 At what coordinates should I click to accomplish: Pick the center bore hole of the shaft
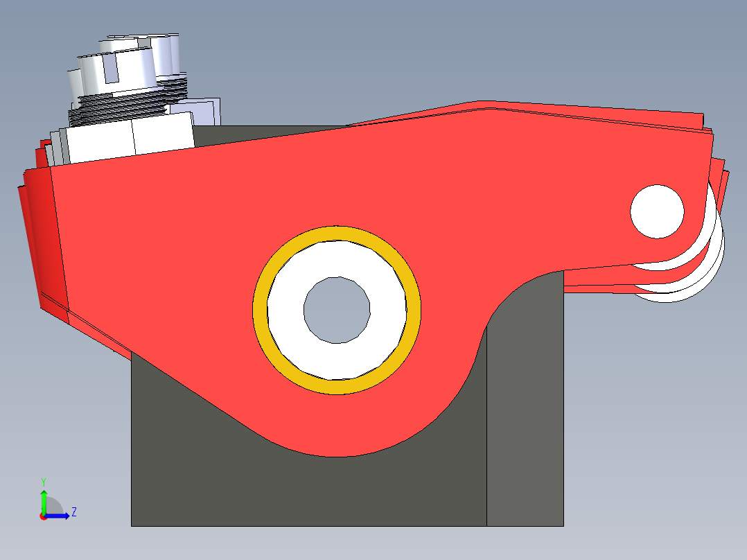pyautogui.click(x=336, y=310)
